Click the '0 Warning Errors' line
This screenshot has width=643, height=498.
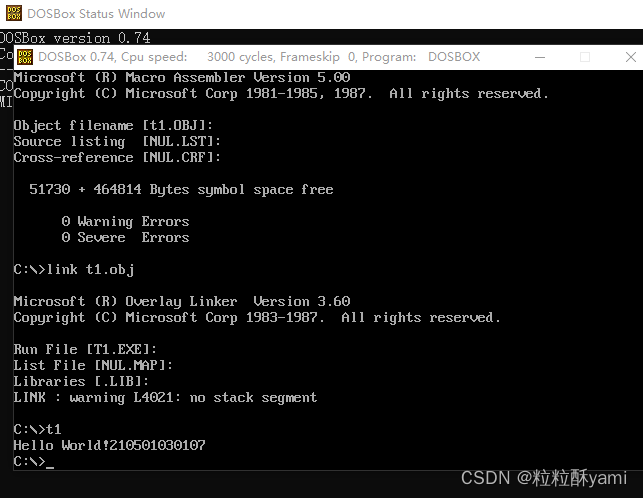click(125, 222)
